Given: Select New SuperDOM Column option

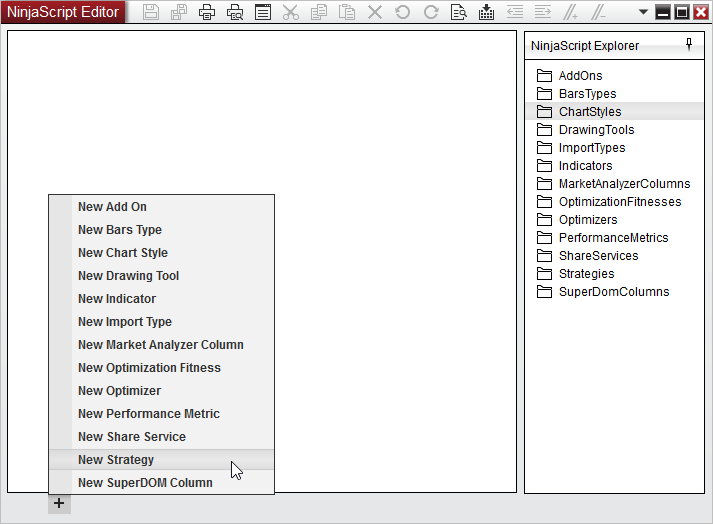Looking at the screenshot, I should (145, 483).
